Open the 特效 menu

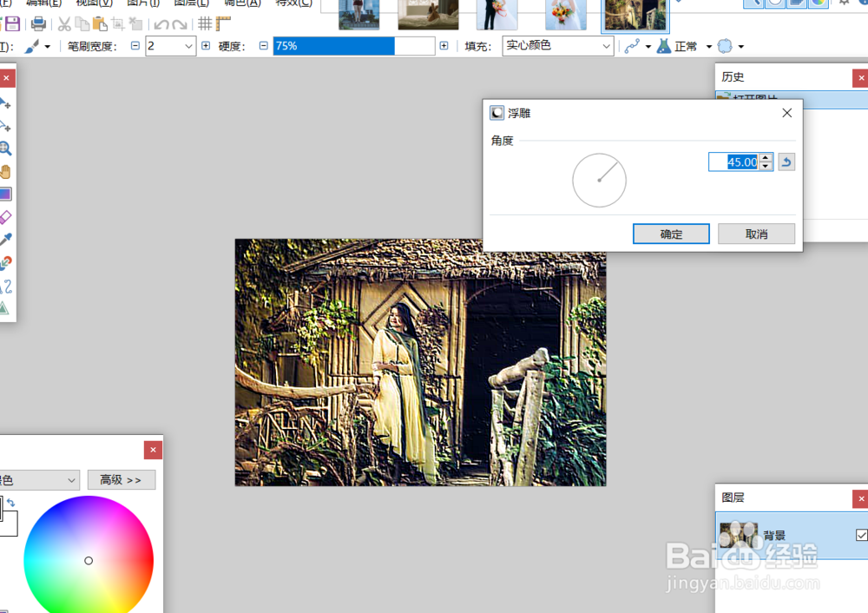click(293, 3)
